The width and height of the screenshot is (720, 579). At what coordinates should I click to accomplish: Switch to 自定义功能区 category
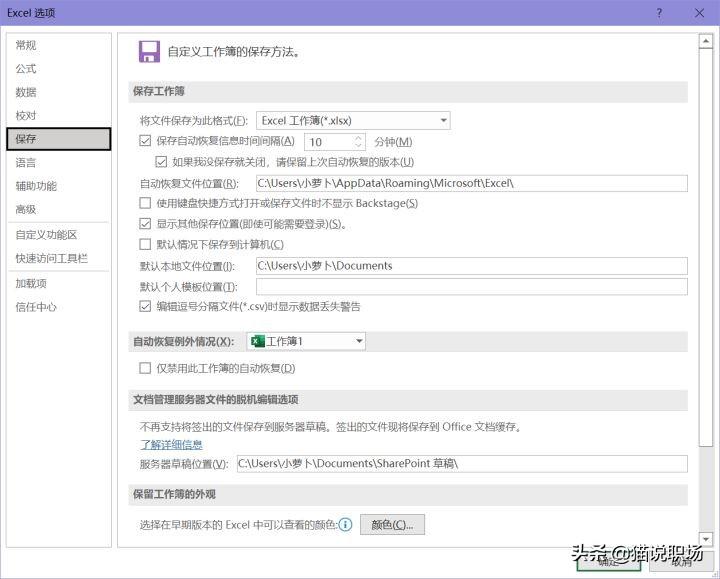46,235
